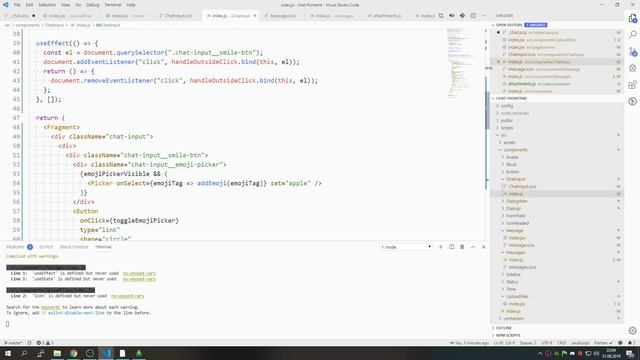The width and height of the screenshot is (640, 360).
Task: Click the errors and warnings status indicator
Action: tap(45, 343)
